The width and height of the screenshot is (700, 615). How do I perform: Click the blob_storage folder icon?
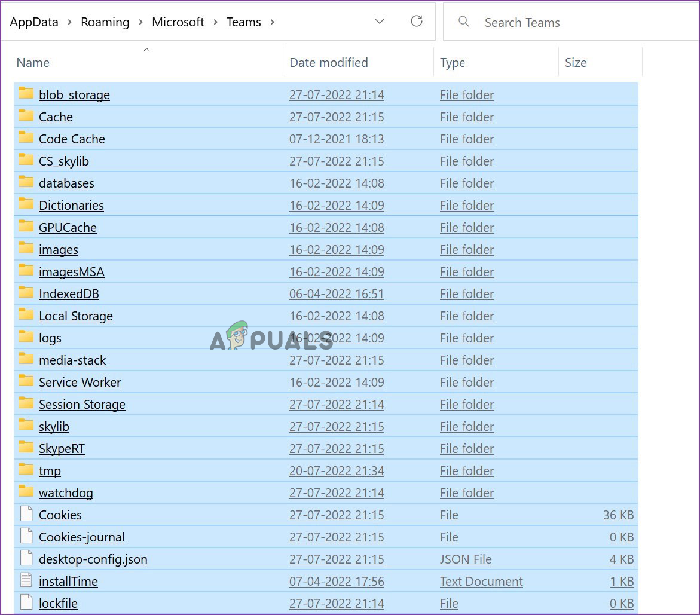click(x=26, y=94)
